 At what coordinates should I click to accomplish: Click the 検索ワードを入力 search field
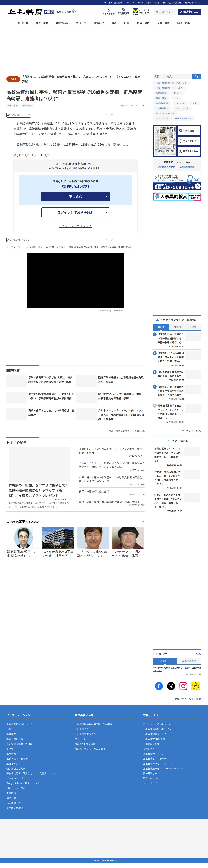pyautogui.click(x=172, y=76)
